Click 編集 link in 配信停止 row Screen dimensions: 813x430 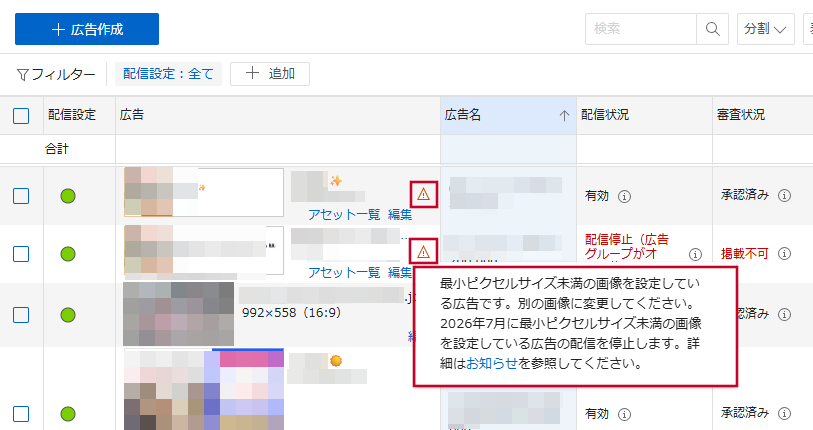coord(400,272)
